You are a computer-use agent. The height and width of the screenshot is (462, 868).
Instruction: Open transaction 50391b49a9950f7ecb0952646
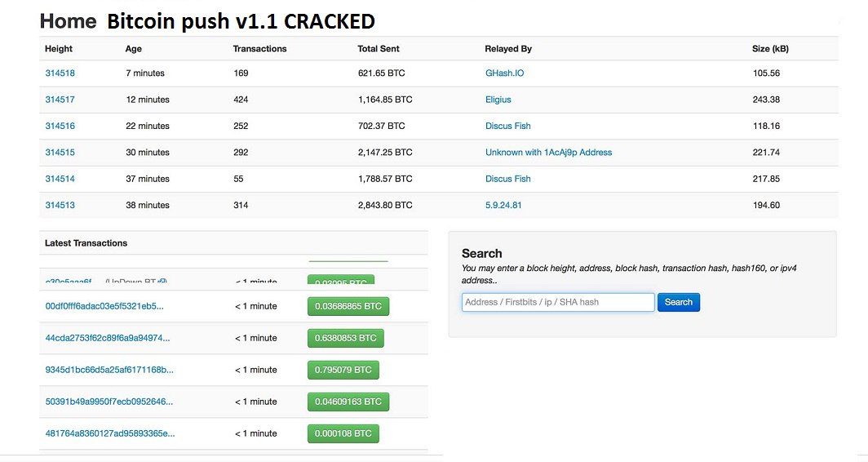108,402
